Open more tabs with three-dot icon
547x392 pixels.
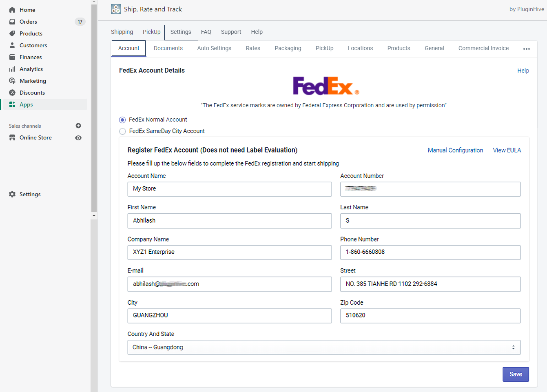click(527, 49)
